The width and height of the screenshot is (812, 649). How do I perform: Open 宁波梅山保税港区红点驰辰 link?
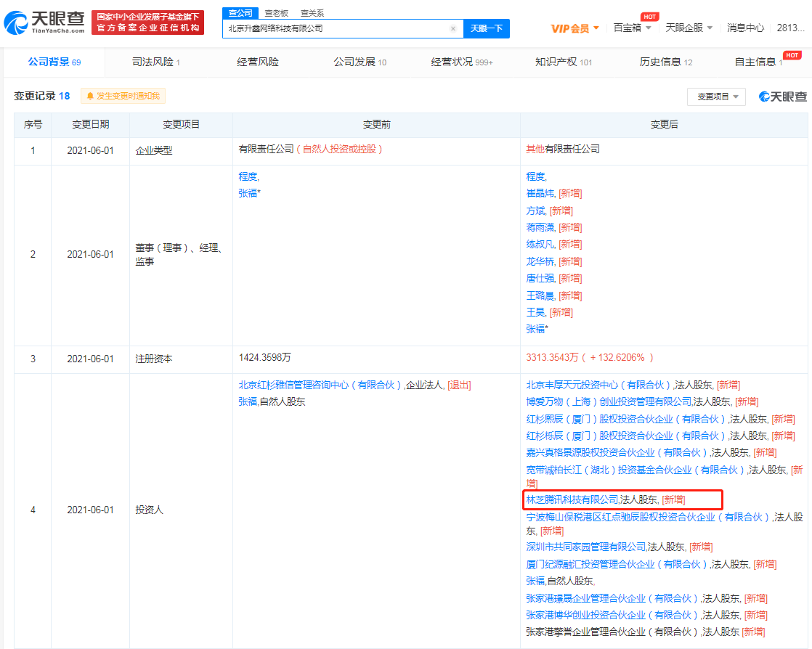pos(648,517)
